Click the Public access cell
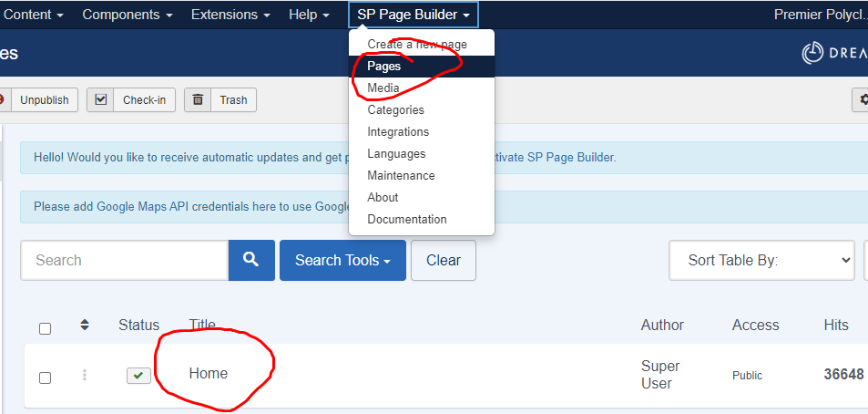 (748, 376)
